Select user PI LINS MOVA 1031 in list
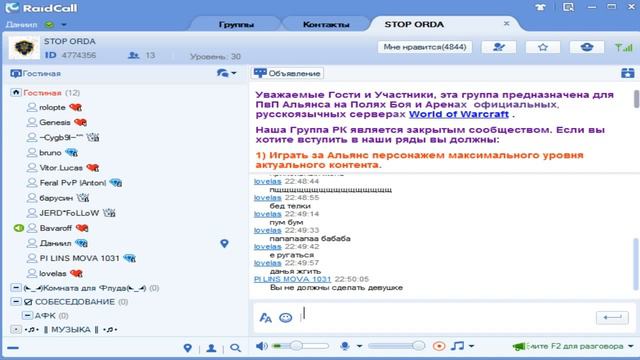 [x=80, y=258]
